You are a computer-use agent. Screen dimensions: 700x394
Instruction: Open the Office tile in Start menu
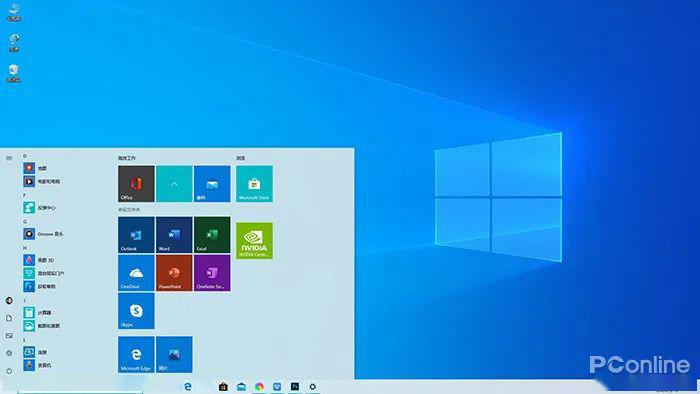136,184
